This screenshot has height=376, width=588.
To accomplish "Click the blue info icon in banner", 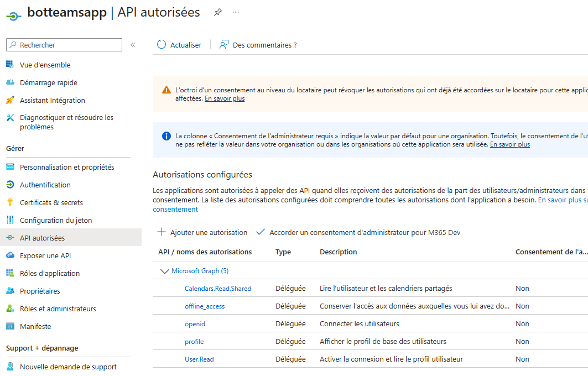I will point(166,136).
